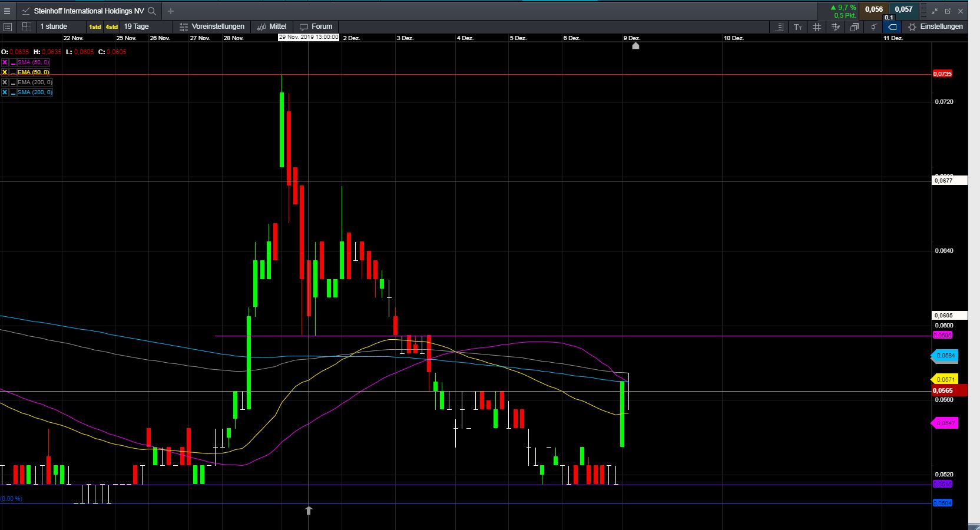Screen dimensions: 980x530
Task: Open the Forum panel
Action: pyautogui.click(x=316, y=26)
